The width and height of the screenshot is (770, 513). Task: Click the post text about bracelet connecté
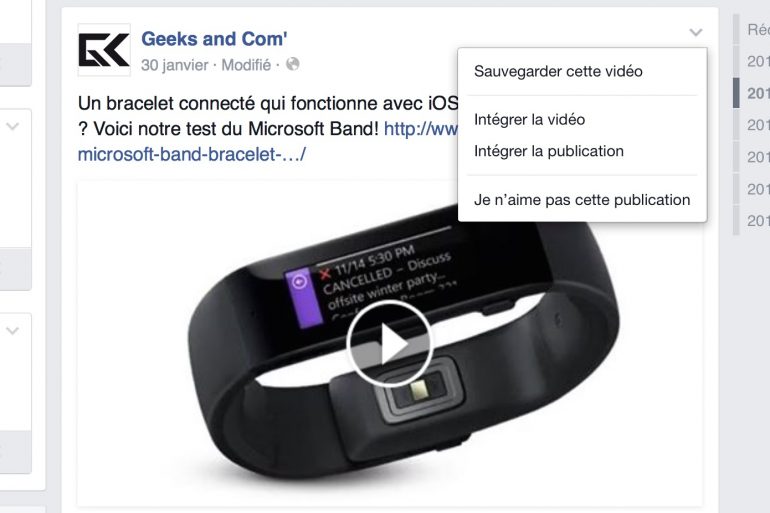point(268,116)
